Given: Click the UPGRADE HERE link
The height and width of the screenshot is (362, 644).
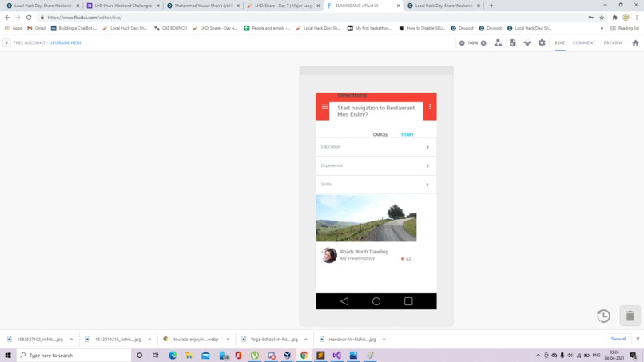Looking at the screenshot, I should 66,42.
